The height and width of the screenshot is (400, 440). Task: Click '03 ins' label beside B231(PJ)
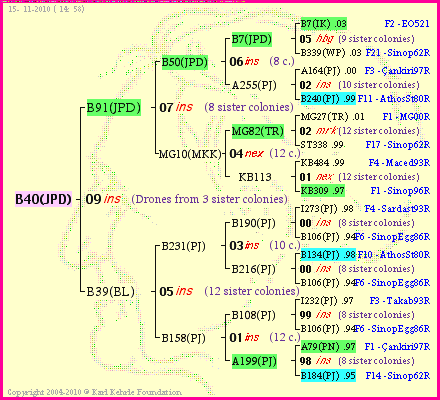tap(244, 246)
